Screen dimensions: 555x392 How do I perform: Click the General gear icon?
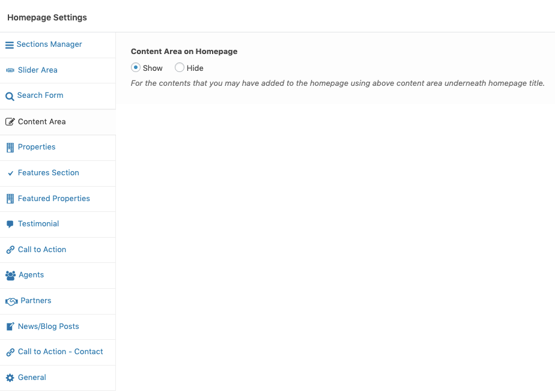point(10,378)
